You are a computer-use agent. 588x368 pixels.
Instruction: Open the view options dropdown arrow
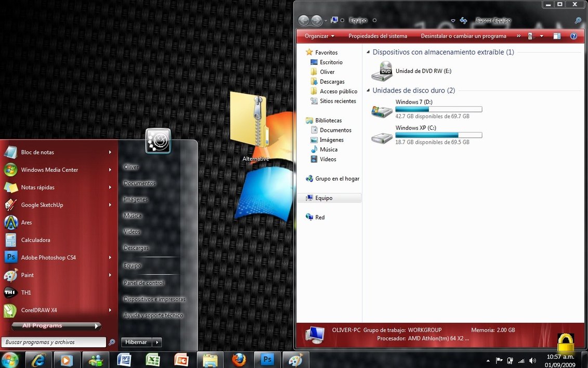tap(542, 36)
